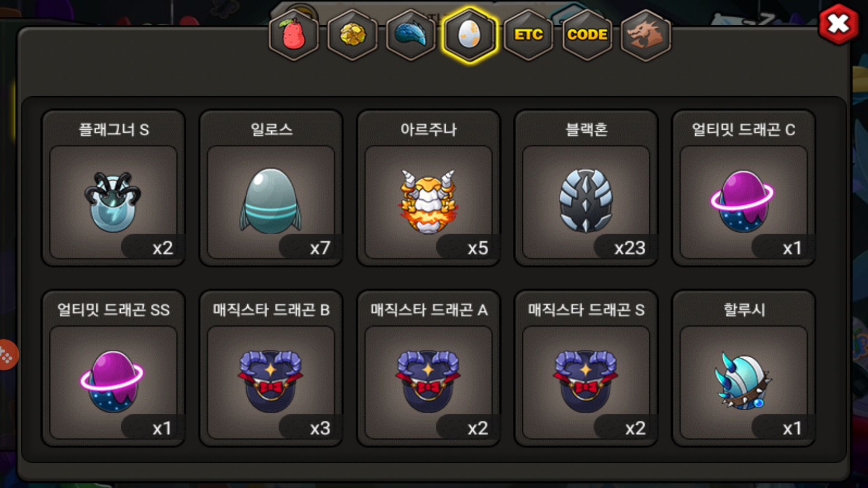Switch to the CODE tab

click(x=587, y=35)
